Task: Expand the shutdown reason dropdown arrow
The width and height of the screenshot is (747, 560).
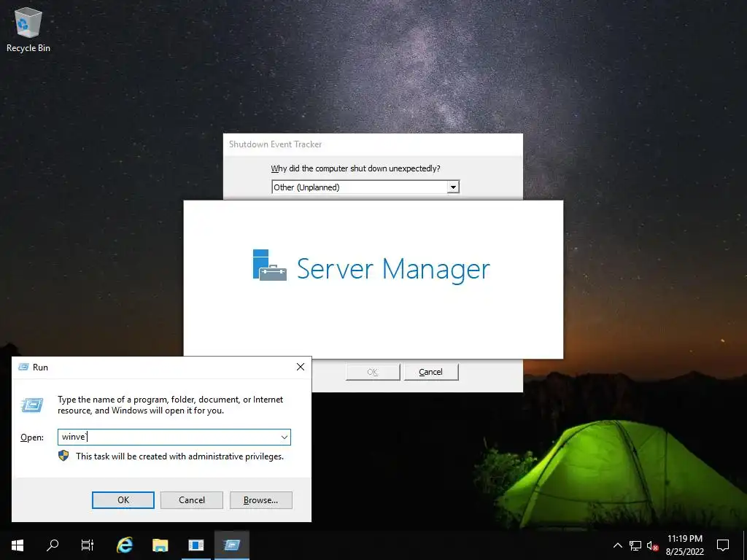Action: pyautogui.click(x=453, y=187)
